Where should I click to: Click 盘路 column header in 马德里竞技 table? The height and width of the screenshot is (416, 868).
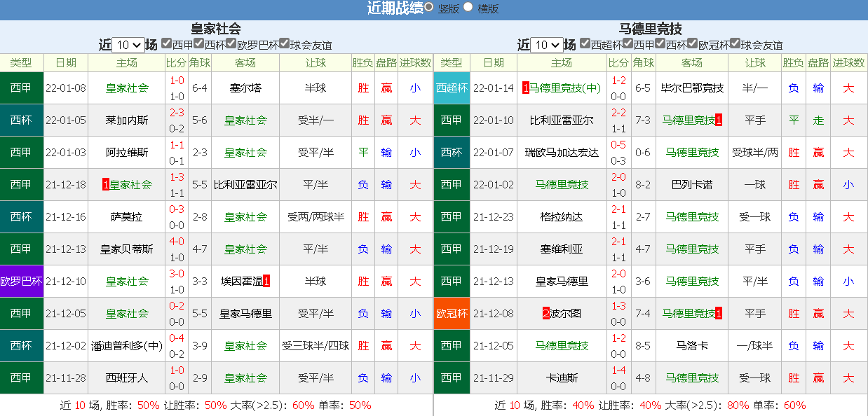[x=818, y=62]
